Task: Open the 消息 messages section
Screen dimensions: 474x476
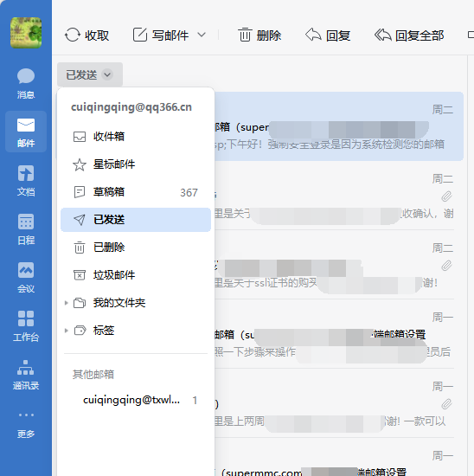Action: (x=26, y=84)
